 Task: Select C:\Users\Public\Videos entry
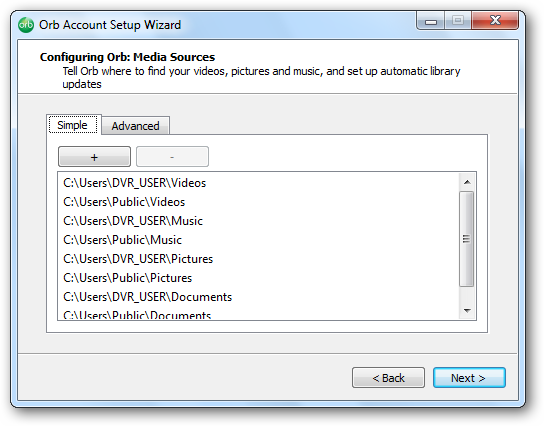(258, 202)
